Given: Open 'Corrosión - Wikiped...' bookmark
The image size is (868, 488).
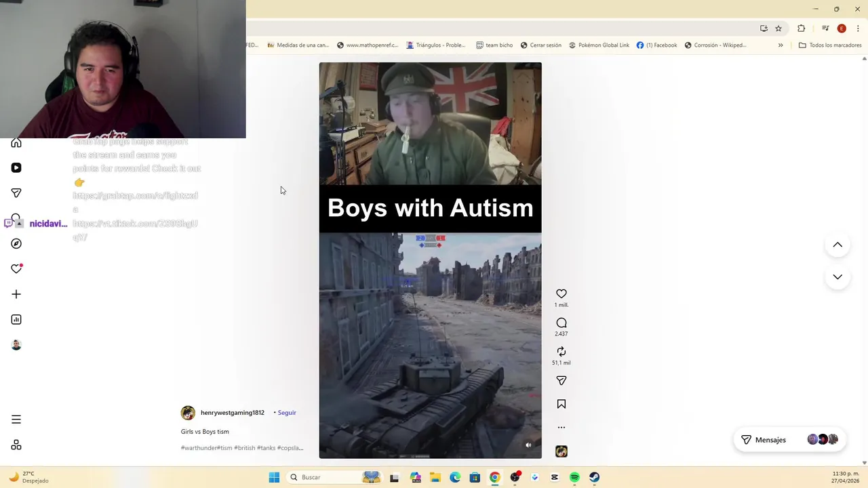Looking at the screenshot, I should pyautogui.click(x=715, y=45).
